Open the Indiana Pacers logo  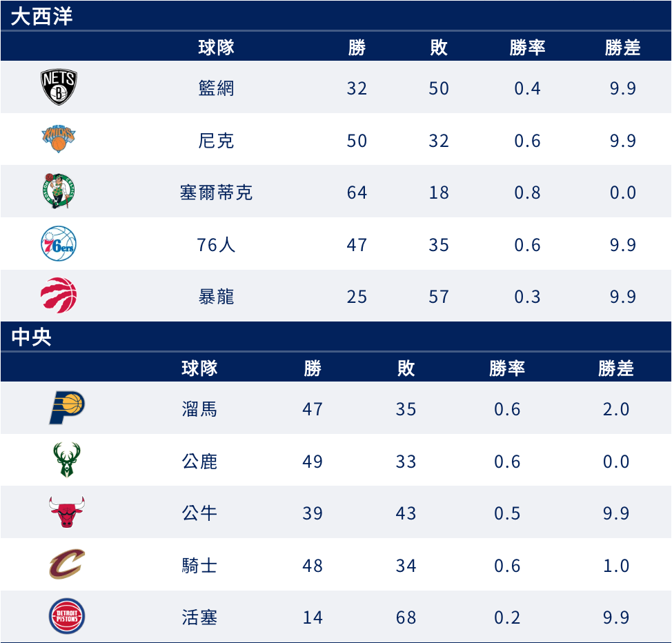pyautogui.click(x=67, y=408)
